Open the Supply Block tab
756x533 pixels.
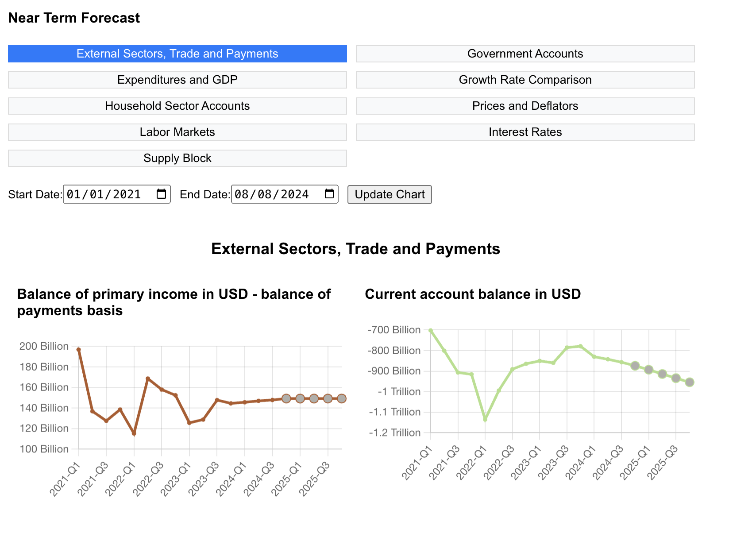[177, 158]
